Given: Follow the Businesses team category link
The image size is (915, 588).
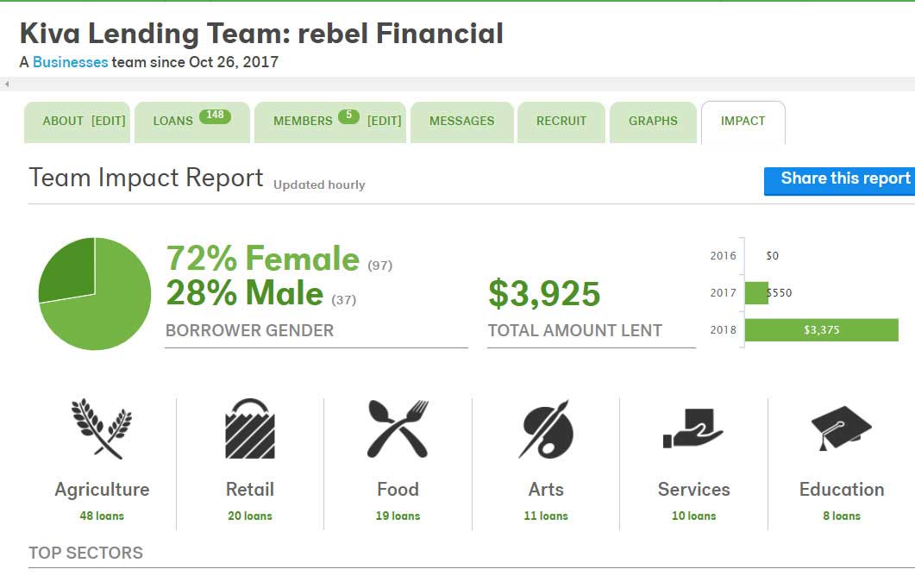Looking at the screenshot, I should click(x=70, y=62).
